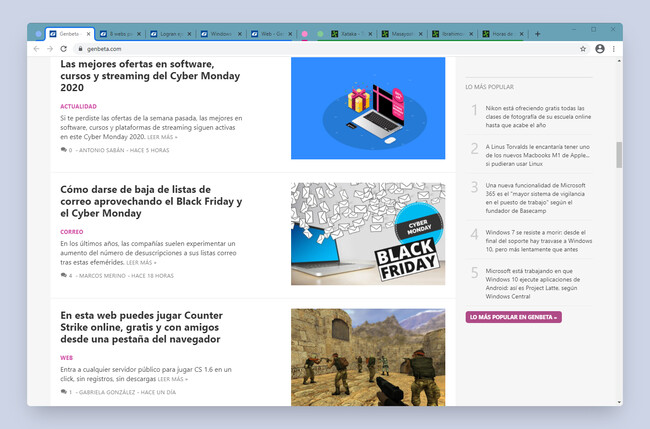
Task: Open the Counter Strike gameplay thumbnail
Action: pos(368,357)
